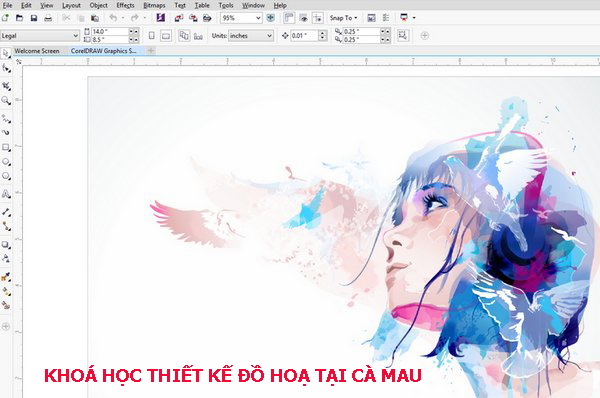
Task: Select the Artistic Media tool
Action: click(6, 133)
